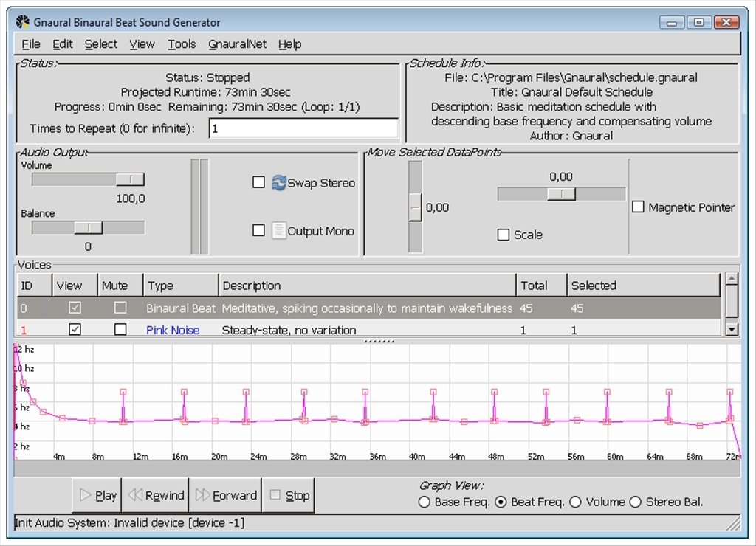Click the top spike data point near 60m

pyautogui.click(x=607, y=392)
